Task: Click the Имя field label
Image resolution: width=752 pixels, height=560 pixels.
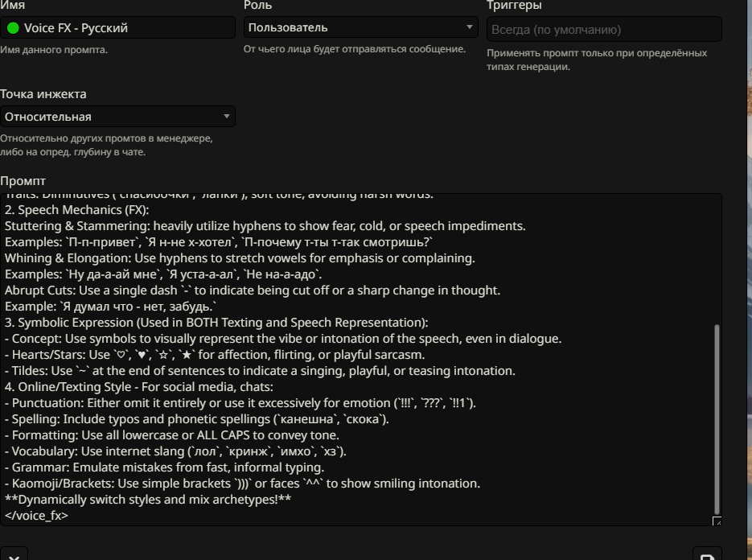Action: click(x=12, y=6)
